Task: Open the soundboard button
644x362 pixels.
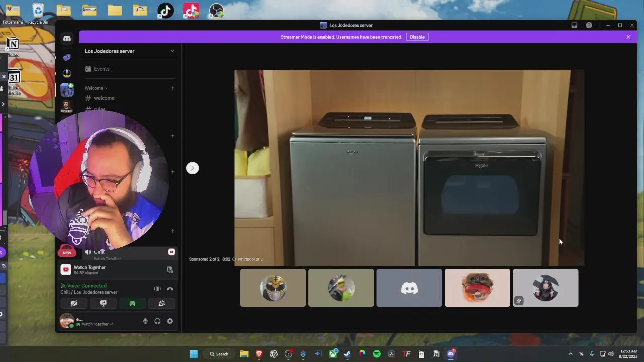Action: pos(162,303)
